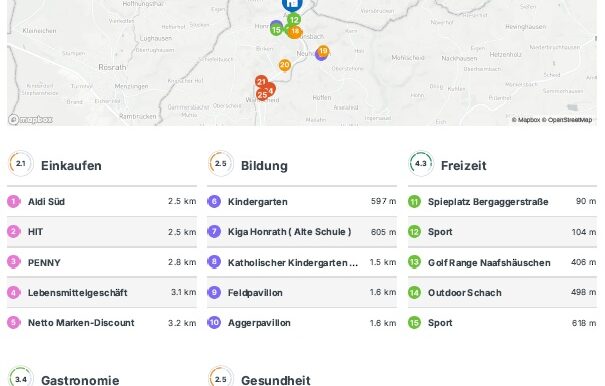The height and width of the screenshot is (386, 605).
Task: Click orange map marker number 19
Action: (x=323, y=51)
